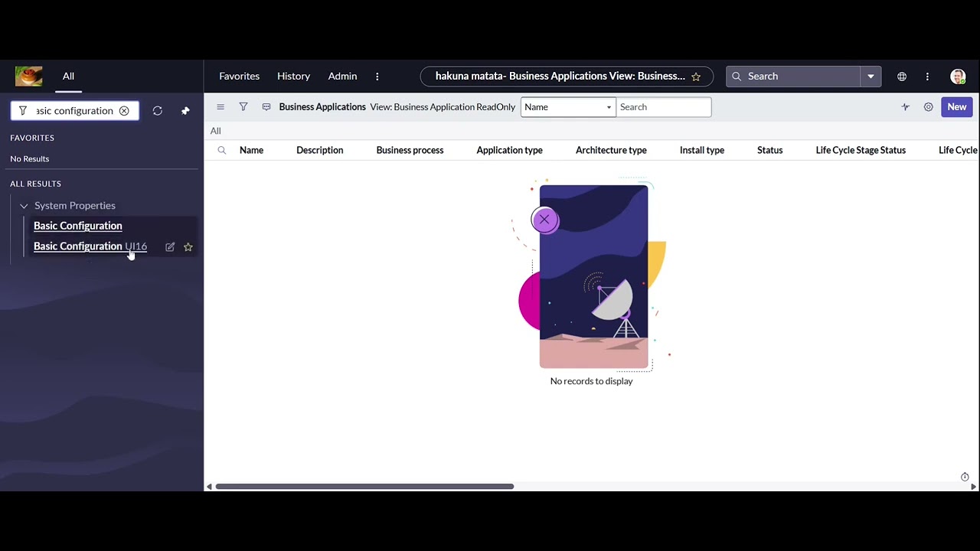Image resolution: width=980 pixels, height=551 pixels.
Task: Click the refresh icon beside the navigator filter
Action: point(158,111)
